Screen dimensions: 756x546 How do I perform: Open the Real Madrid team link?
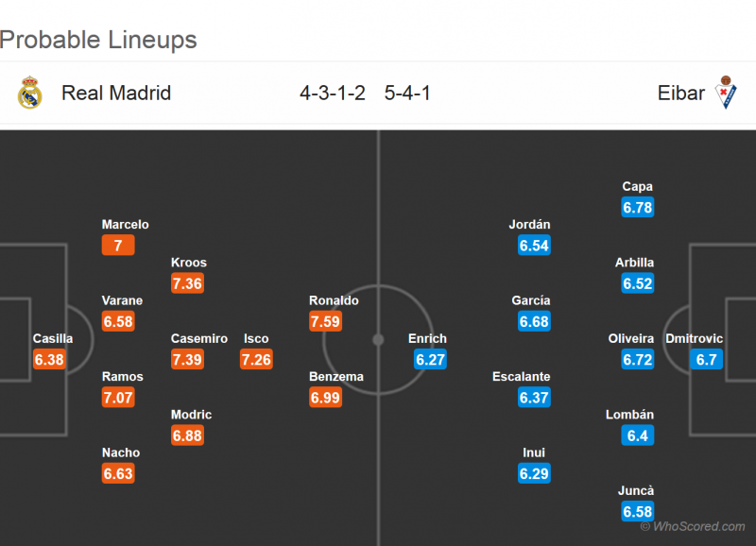pos(116,93)
